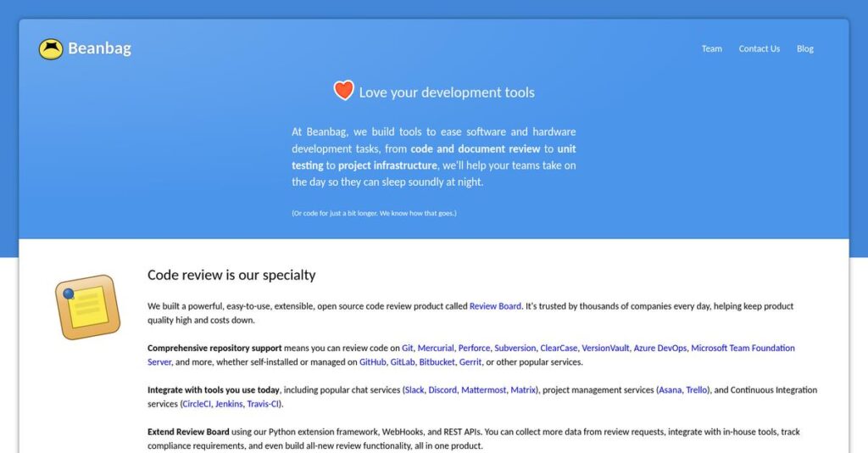Click the 'Love your development tools' heading
868x453 pixels.
(447, 92)
